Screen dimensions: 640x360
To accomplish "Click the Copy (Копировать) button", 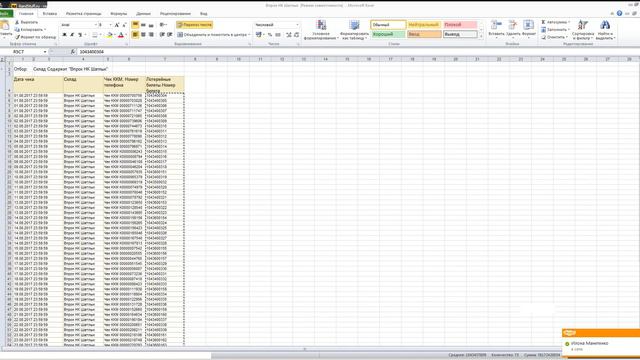I will 30,29.
